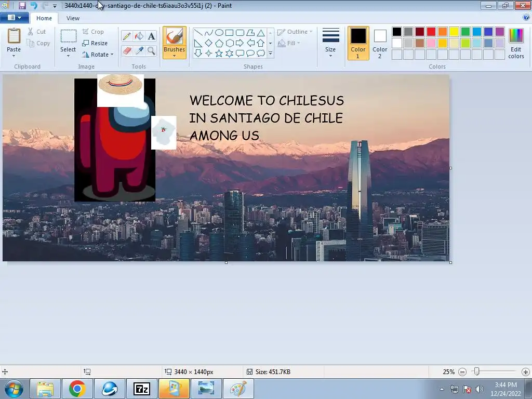This screenshot has width=532, height=399.
Task: Click the Windows Start button
Action: pyautogui.click(x=14, y=389)
